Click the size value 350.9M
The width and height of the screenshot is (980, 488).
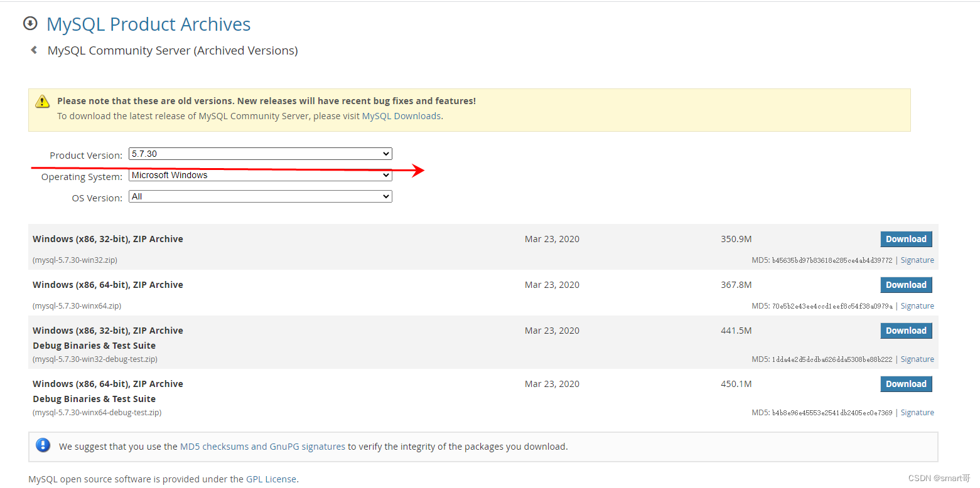[736, 239]
